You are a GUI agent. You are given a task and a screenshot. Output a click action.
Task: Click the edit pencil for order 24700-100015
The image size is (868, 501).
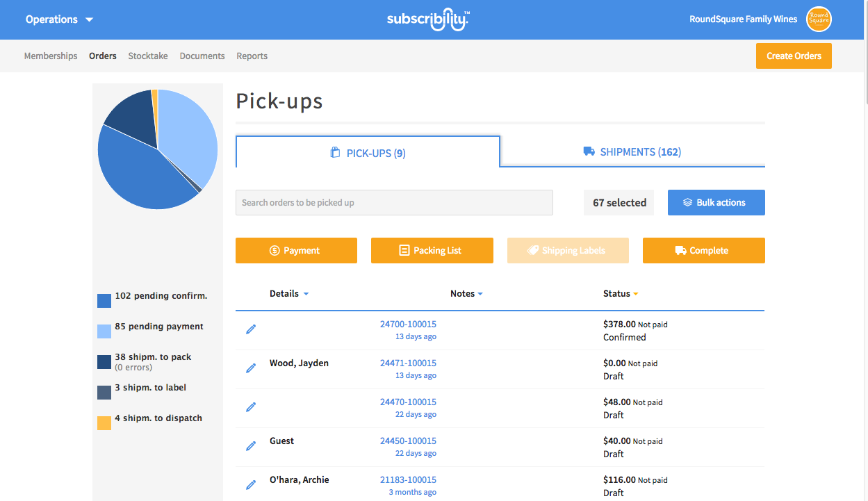tap(251, 329)
